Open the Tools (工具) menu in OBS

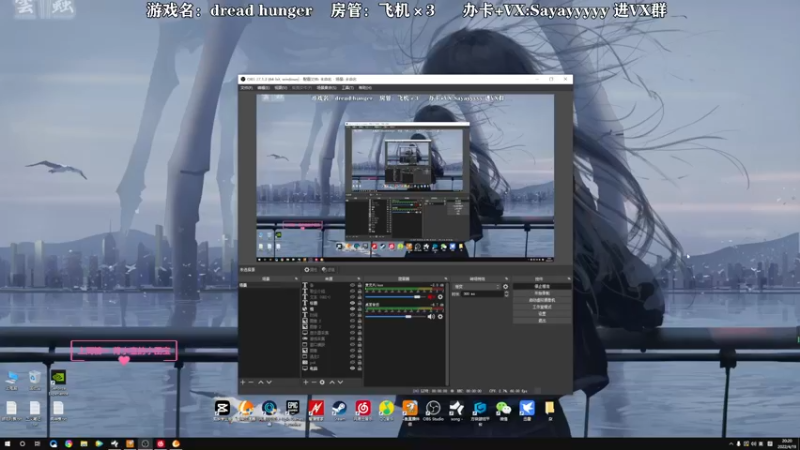point(347,87)
